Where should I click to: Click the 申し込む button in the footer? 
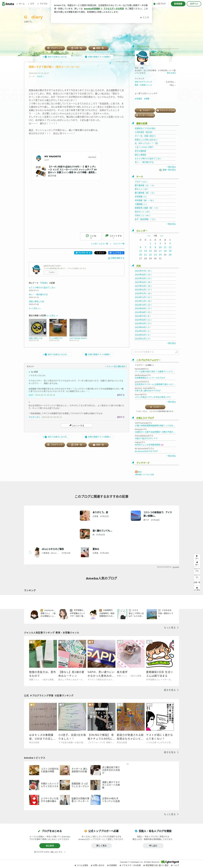[x=153, y=846]
